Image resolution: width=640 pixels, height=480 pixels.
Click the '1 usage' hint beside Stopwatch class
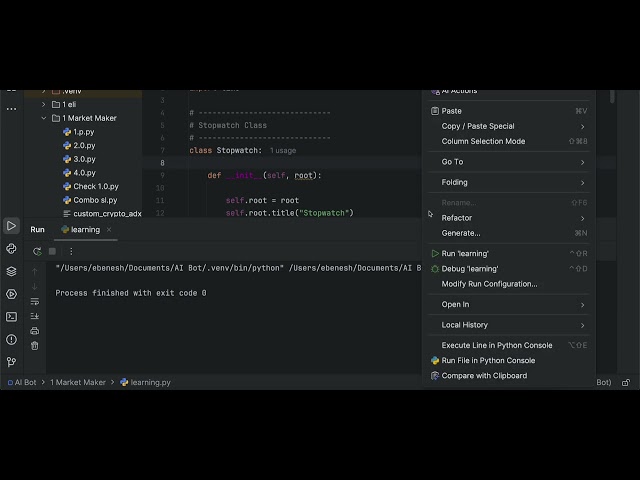283,151
